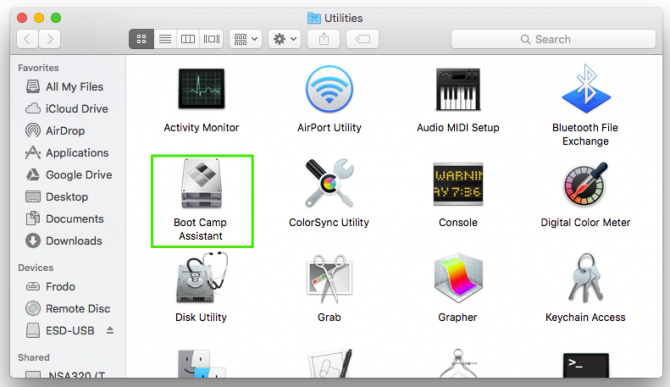Switch to column view mode
This screenshot has width=670, height=387.
tap(188, 39)
